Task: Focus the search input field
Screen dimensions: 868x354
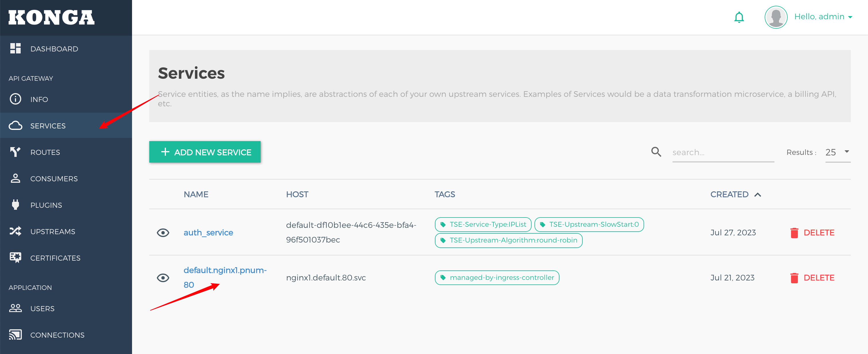Action: [x=723, y=152]
